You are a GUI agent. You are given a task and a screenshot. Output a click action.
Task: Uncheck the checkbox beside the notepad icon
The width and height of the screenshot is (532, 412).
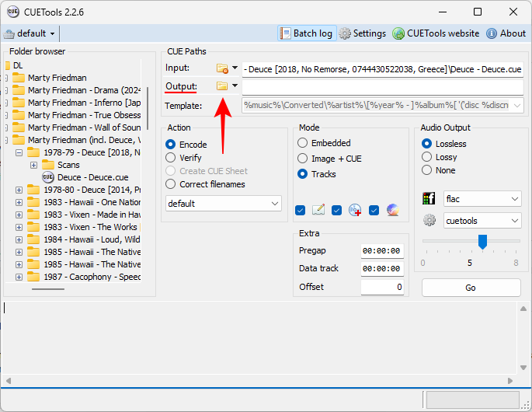point(301,210)
